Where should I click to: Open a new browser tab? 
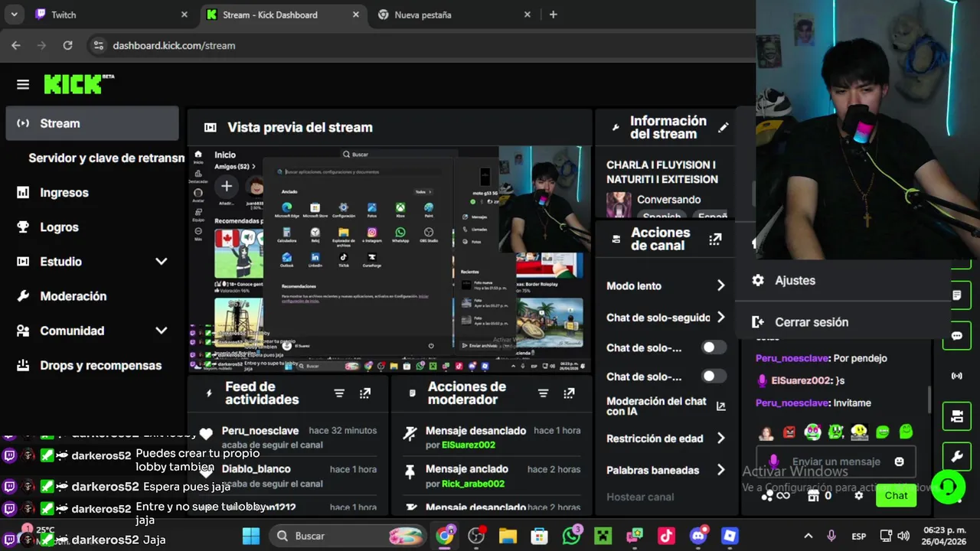[554, 15]
